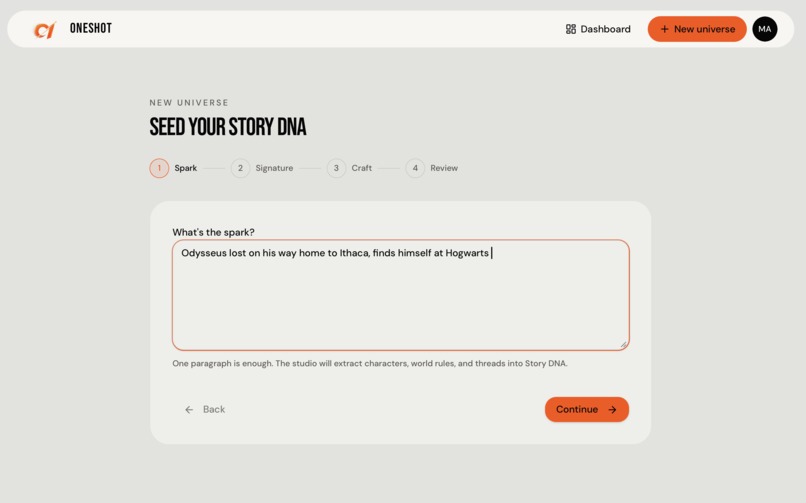Open the MA user avatar menu

pos(764,29)
